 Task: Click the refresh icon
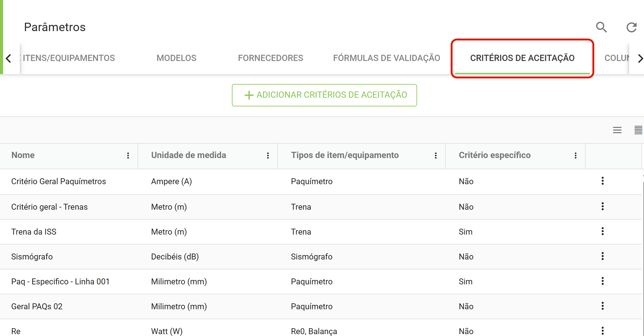632,27
